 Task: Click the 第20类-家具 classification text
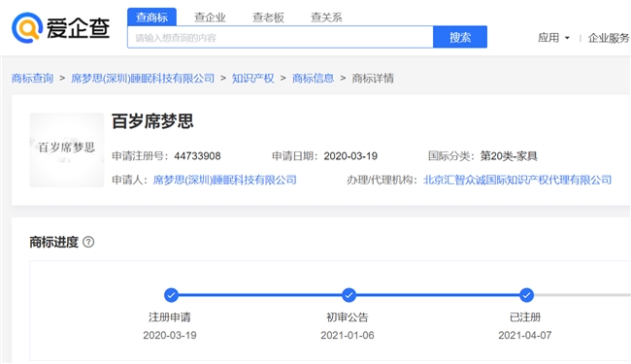coord(509,156)
